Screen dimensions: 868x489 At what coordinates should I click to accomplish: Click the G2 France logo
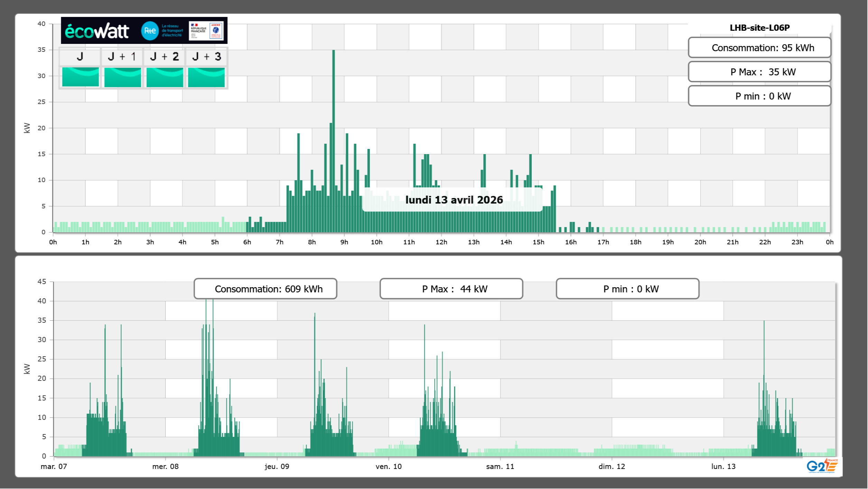click(x=822, y=466)
